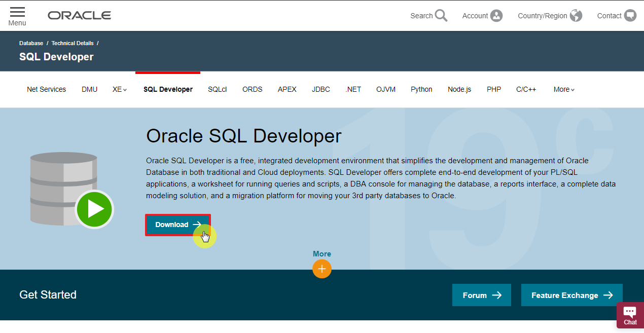Viewport: 644px width, 333px height.
Task: Open the .NET tab
Action: click(x=353, y=89)
